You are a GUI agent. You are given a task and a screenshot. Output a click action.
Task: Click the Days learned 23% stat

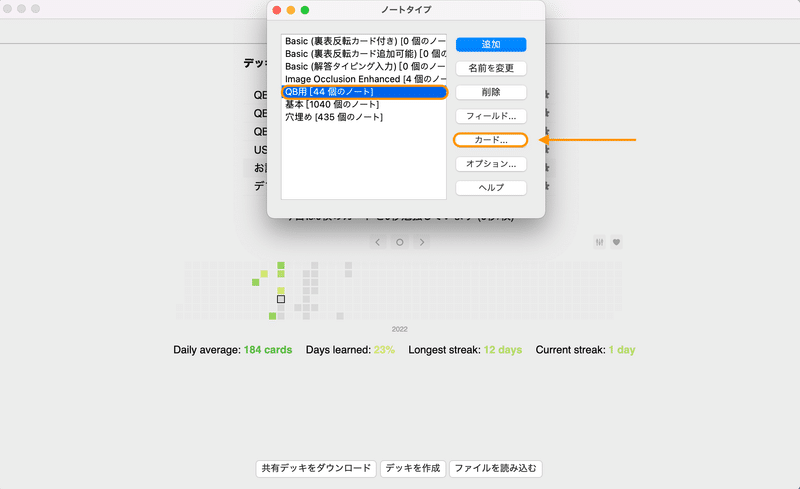coord(350,350)
